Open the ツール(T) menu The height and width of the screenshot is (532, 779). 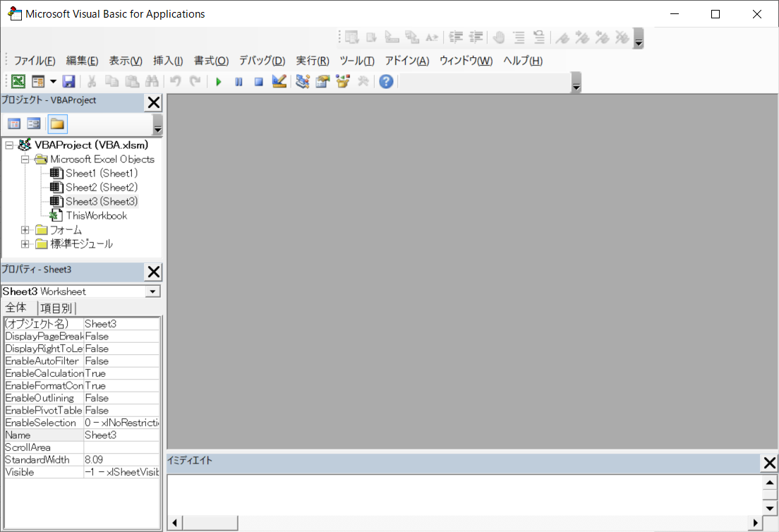(x=357, y=61)
